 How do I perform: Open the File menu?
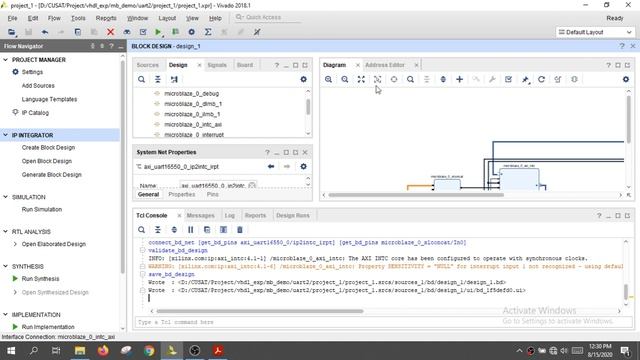pos(12,18)
